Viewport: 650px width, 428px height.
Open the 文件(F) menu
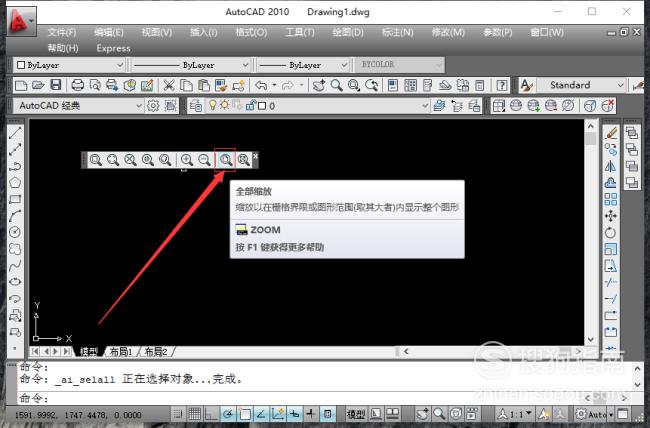[62, 32]
